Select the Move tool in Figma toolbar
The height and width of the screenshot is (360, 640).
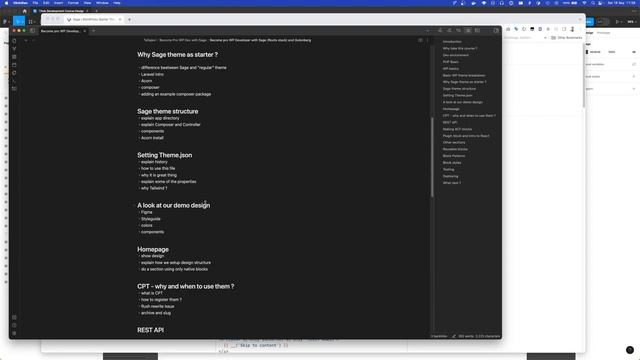pos(18,21)
